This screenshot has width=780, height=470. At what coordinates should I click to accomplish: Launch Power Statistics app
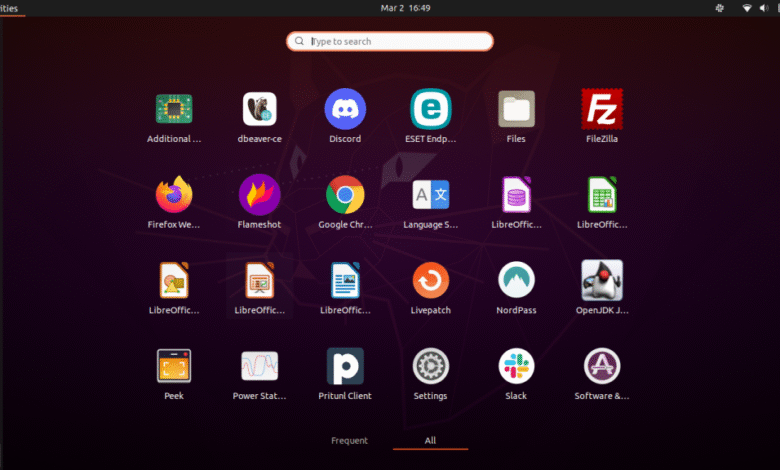(260, 366)
